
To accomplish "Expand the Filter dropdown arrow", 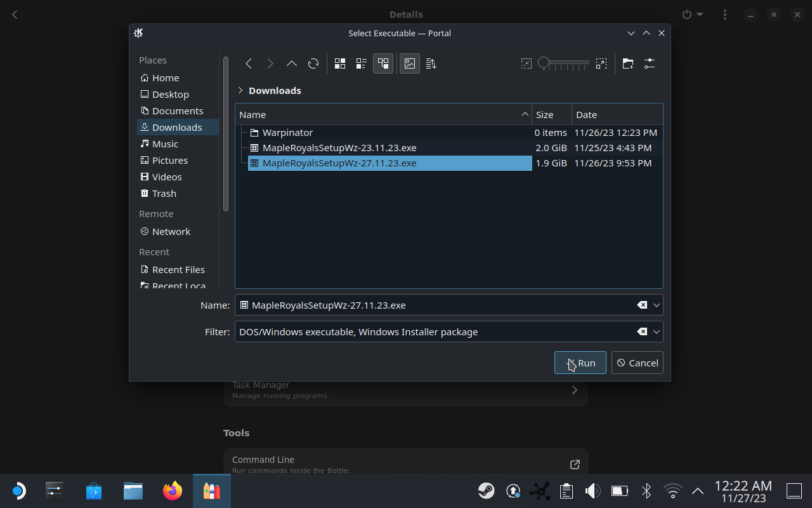I will (x=657, y=331).
